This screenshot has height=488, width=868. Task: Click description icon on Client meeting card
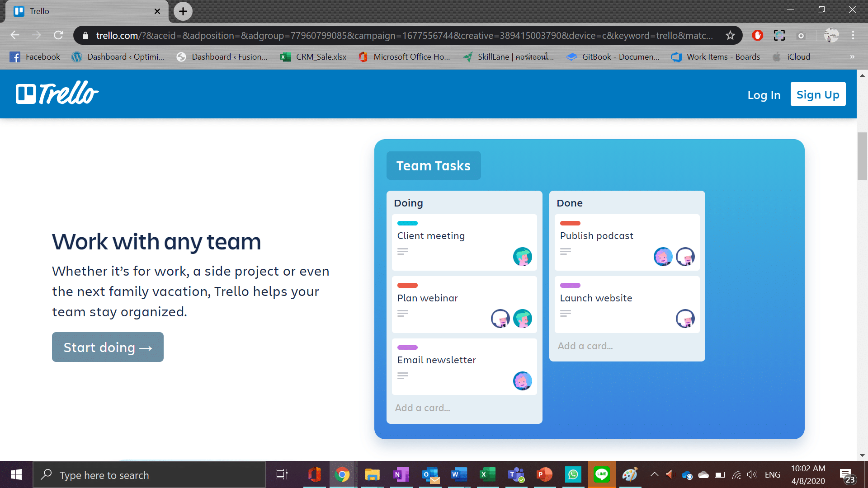tap(403, 251)
